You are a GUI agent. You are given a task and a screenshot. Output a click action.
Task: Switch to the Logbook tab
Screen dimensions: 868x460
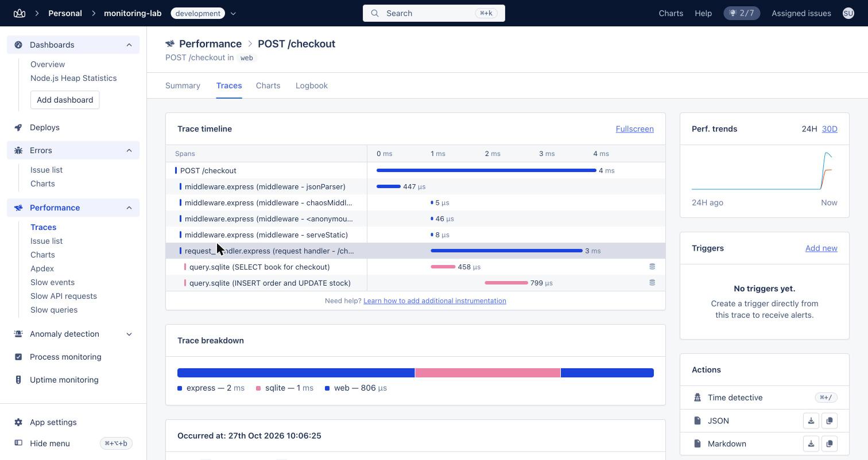[312, 85]
